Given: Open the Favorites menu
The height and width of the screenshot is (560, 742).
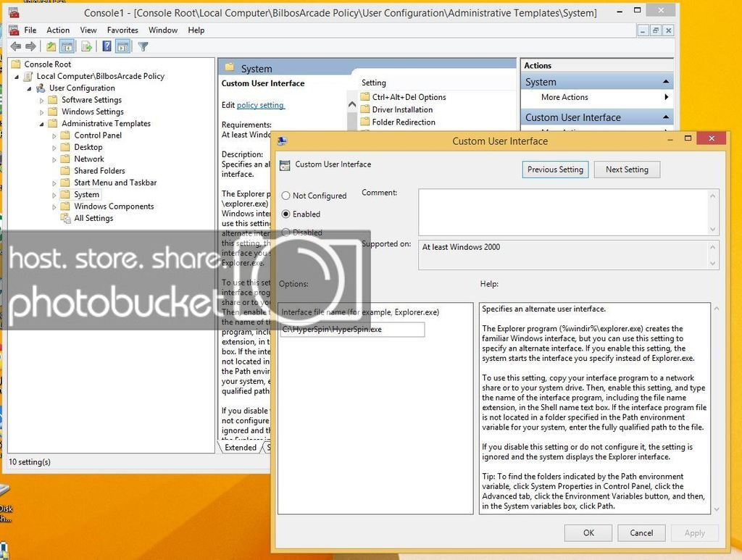Looking at the screenshot, I should 122,30.
